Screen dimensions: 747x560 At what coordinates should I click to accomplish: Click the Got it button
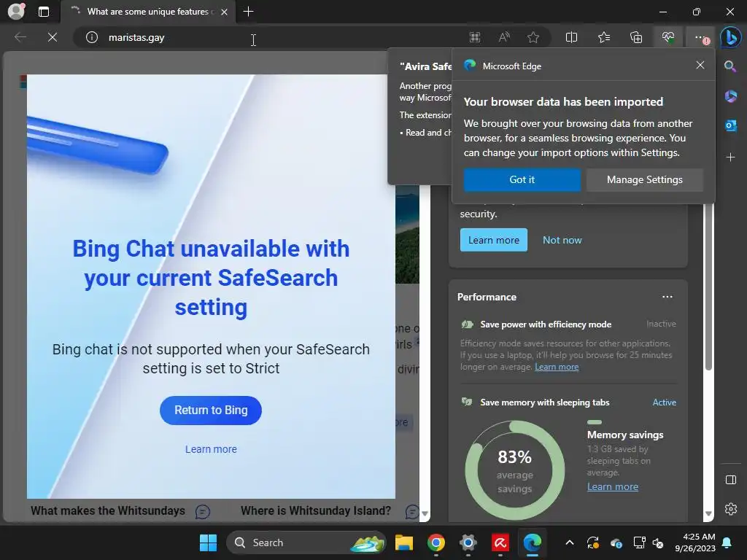522,179
